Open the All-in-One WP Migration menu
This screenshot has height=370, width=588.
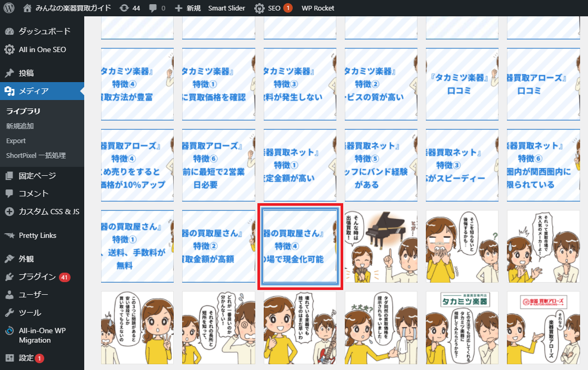point(42,335)
